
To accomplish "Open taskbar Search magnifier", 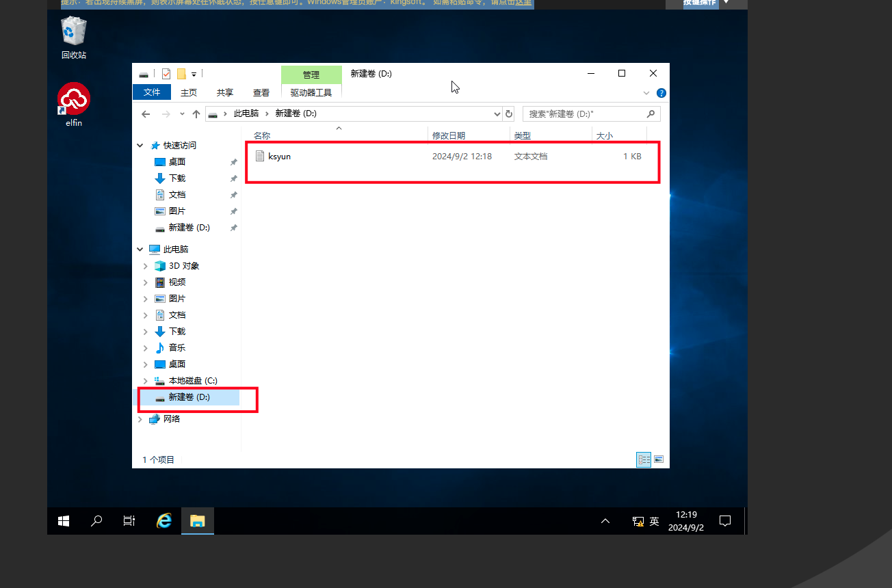I will tap(96, 521).
